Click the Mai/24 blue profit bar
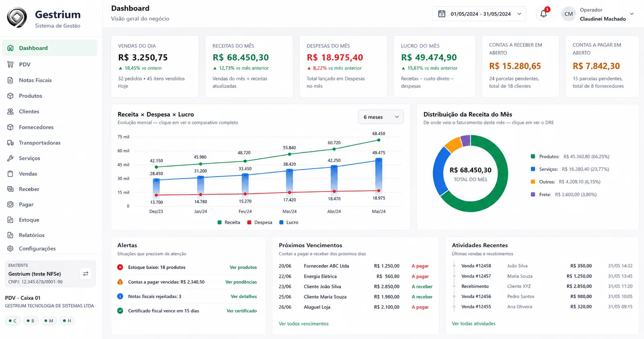This screenshot has height=339, width=644. coord(379,175)
